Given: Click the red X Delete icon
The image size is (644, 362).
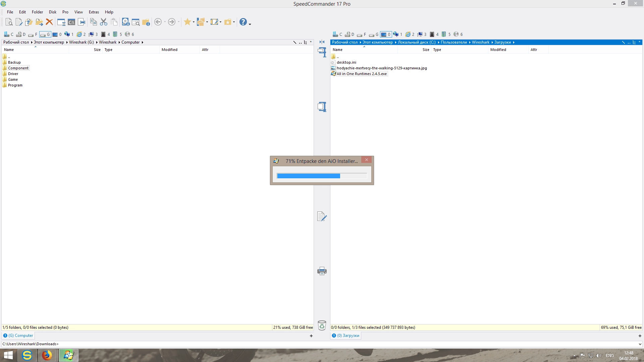Looking at the screenshot, I should tap(49, 22).
